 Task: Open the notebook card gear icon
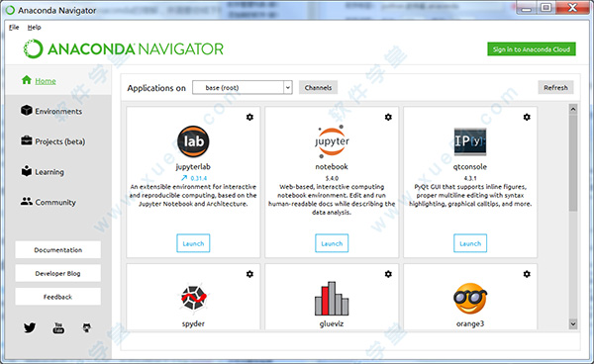click(x=388, y=117)
